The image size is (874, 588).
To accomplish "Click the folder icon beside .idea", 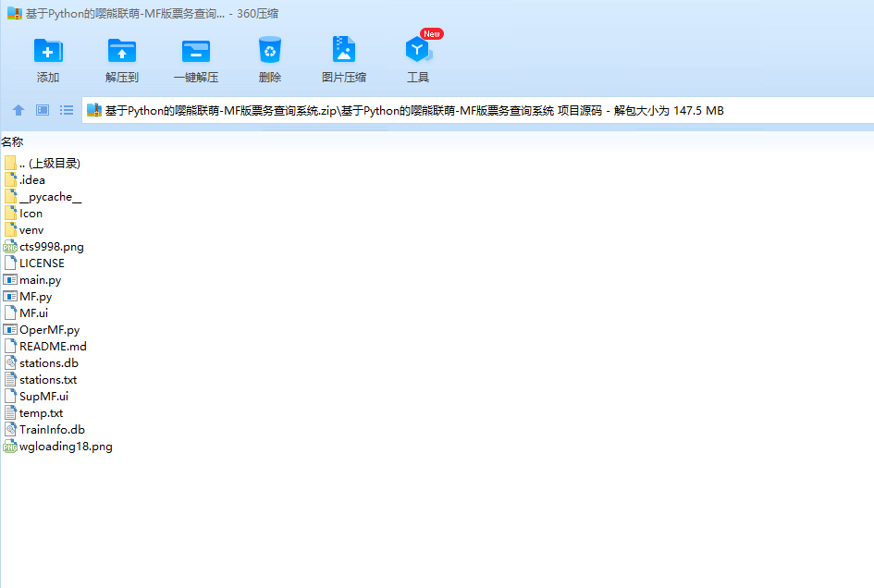I will click(x=10, y=180).
